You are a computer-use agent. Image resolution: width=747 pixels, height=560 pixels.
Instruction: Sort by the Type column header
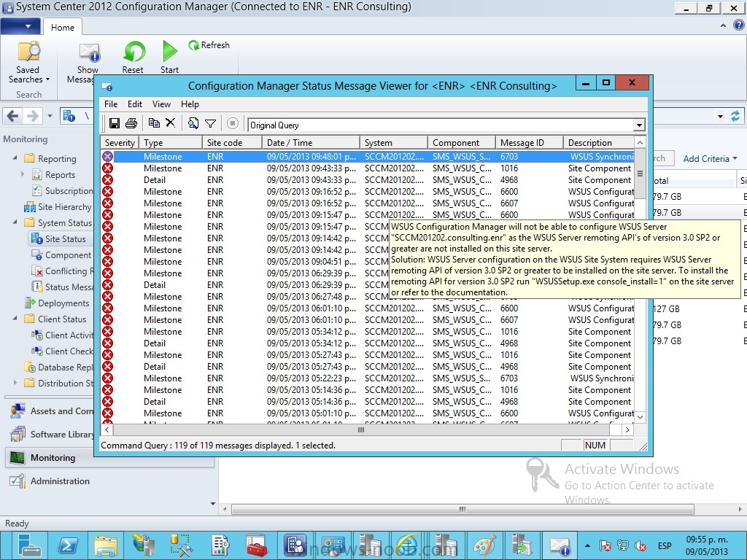point(171,142)
